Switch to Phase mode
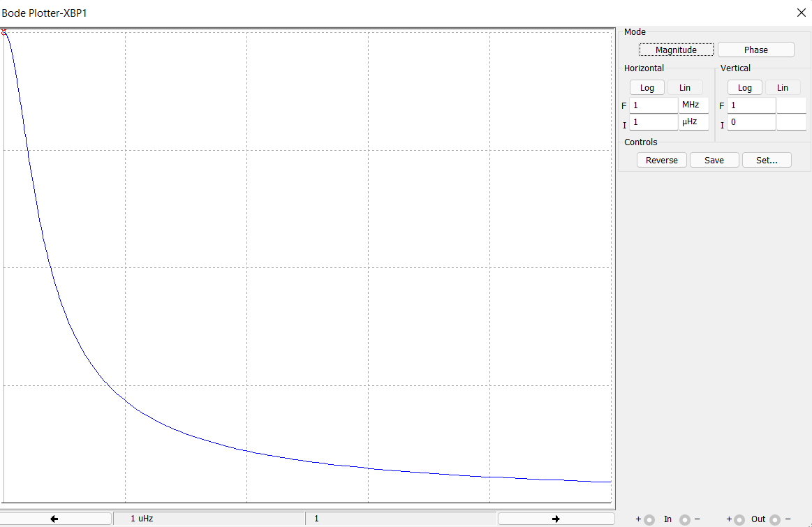The height and width of the screenshot is (527, 812). pyautogui.click(x=755, y=50)
